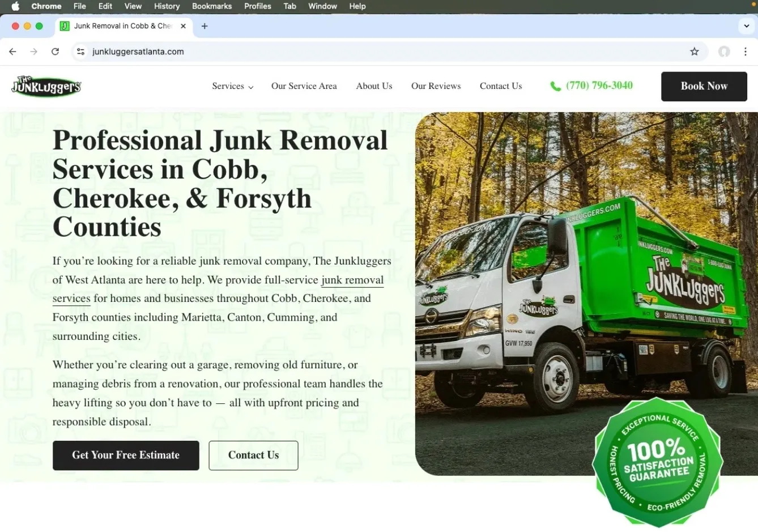This screenshot has height=532, width=758.
Task: Click the address bar showing junkluggersatlanta.com
Action: pyautogui.click(x=390, y=52)
